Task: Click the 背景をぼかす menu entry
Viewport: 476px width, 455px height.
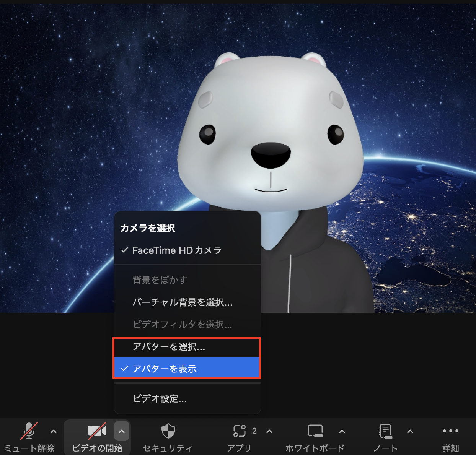Action: pos(187,280)
